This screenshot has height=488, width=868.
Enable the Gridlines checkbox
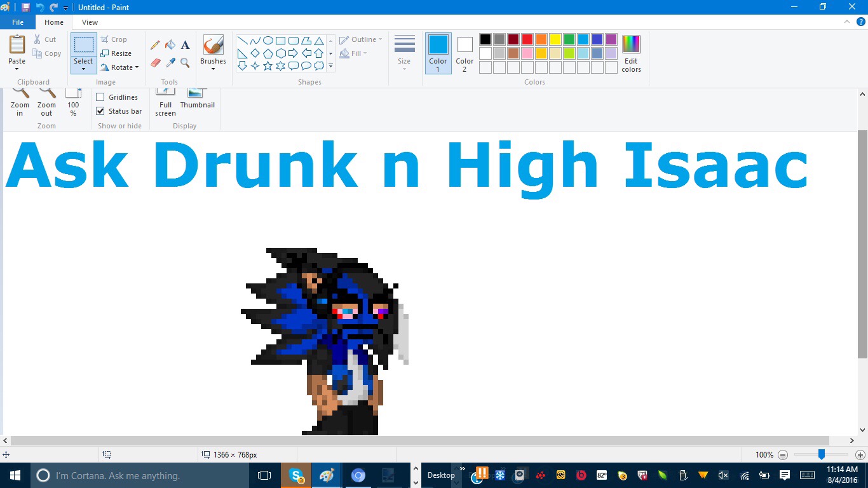pyautogui.click(x=100, y=97)
